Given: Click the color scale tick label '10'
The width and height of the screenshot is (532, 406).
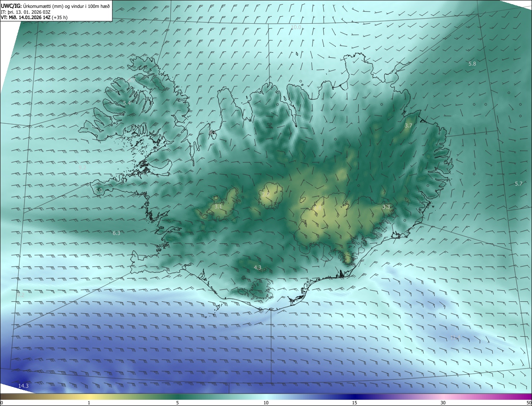Looking at the screenshot, I should click(266, 403).
